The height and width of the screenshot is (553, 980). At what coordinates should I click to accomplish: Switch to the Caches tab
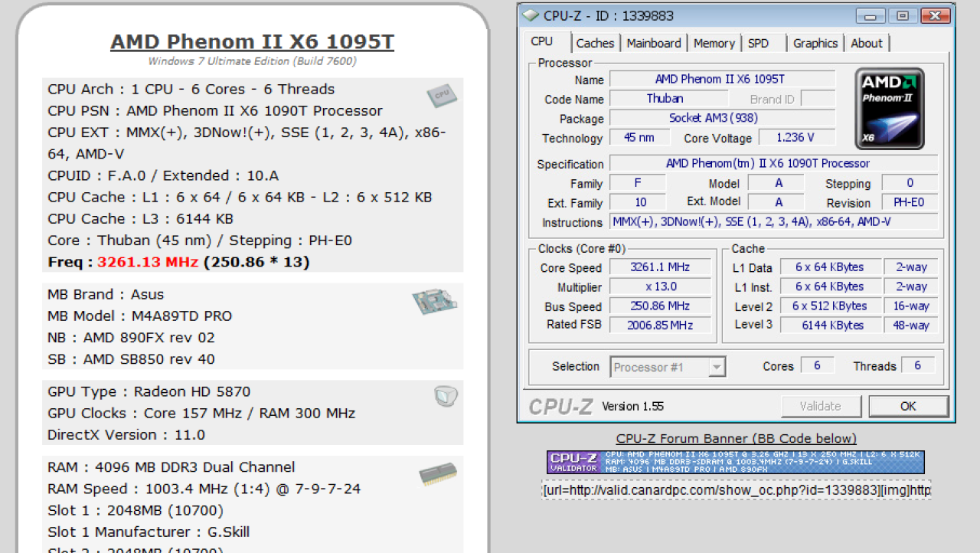click(x=595, y=44)
